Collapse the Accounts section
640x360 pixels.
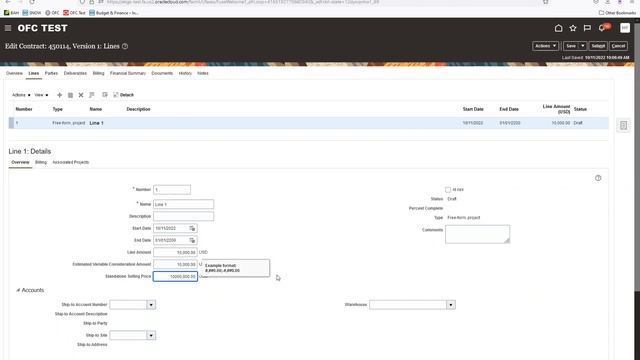pyautogui.click(x=18, y=290)
